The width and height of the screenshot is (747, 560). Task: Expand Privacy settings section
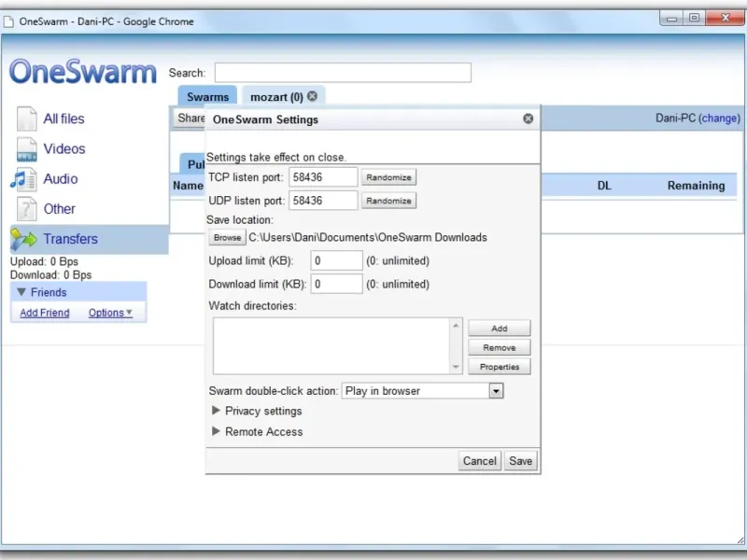[216, 411]
